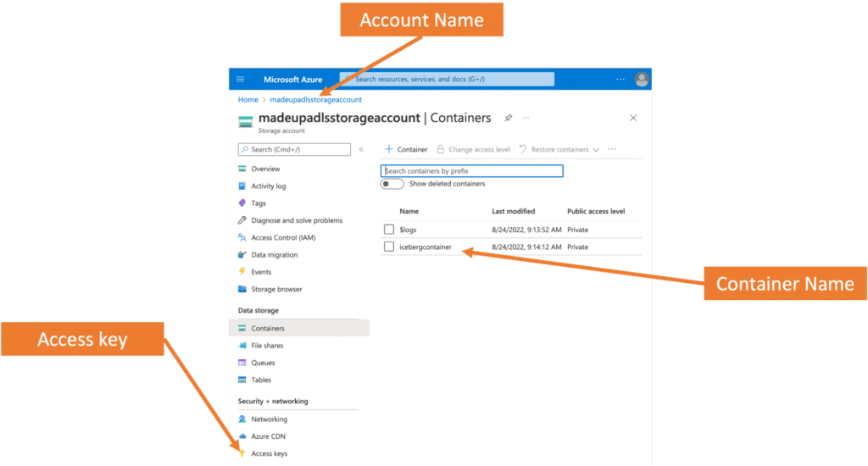
Task: Open Tables in the sidebar
Action: point(261,380)
